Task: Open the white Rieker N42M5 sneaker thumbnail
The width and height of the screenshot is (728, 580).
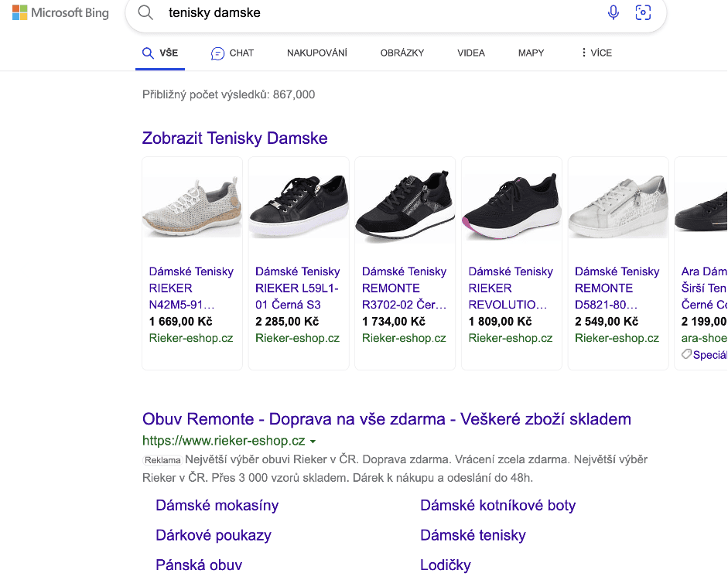Action: (192, 208)
